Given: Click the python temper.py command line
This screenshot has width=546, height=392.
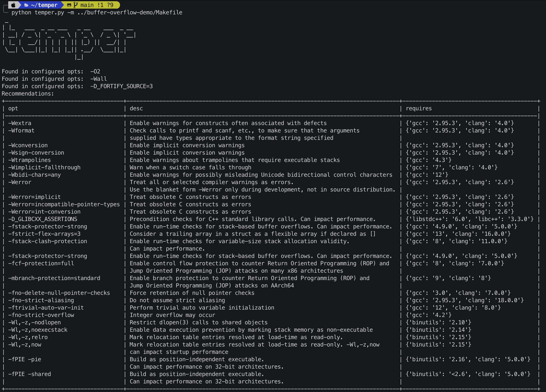Looking at the screenshot, I should 97,13.
